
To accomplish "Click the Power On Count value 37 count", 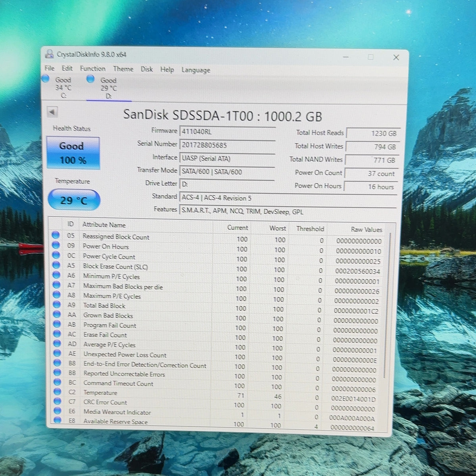I will pos(370,174).
